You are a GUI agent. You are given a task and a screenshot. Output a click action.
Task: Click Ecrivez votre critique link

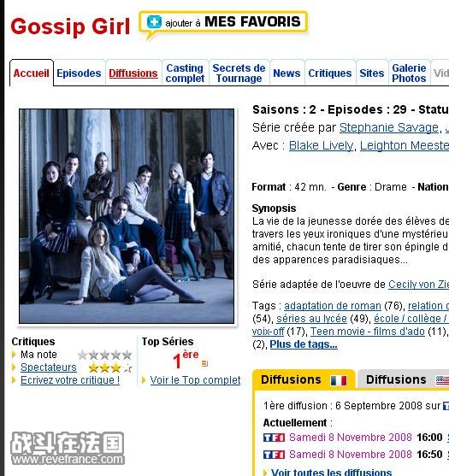(x=70, y=380)
